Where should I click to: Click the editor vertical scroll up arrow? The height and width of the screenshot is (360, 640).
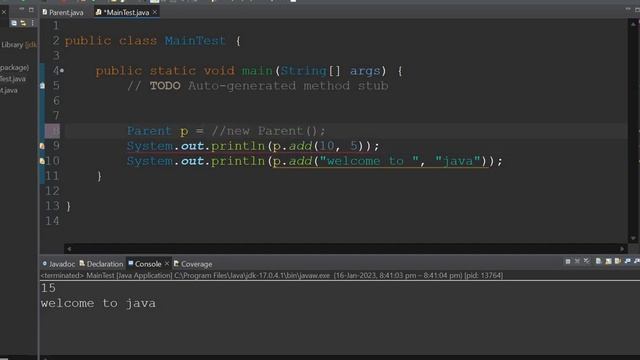(633, 24)
